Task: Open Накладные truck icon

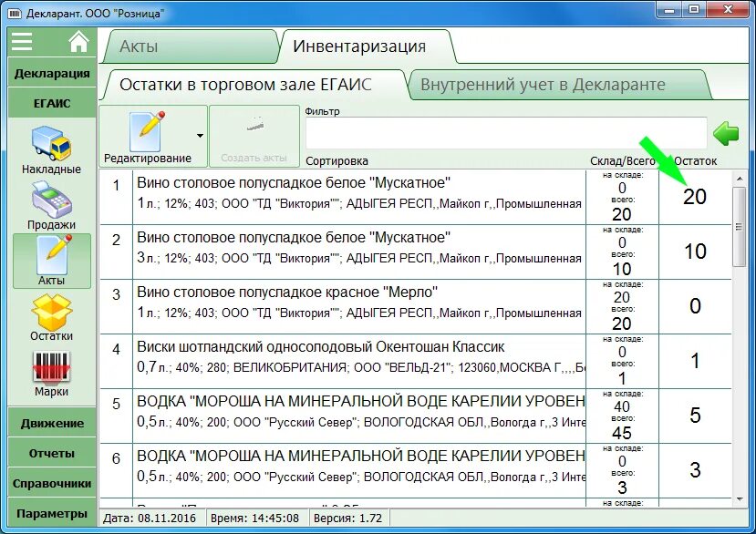Action: [52, 143]
